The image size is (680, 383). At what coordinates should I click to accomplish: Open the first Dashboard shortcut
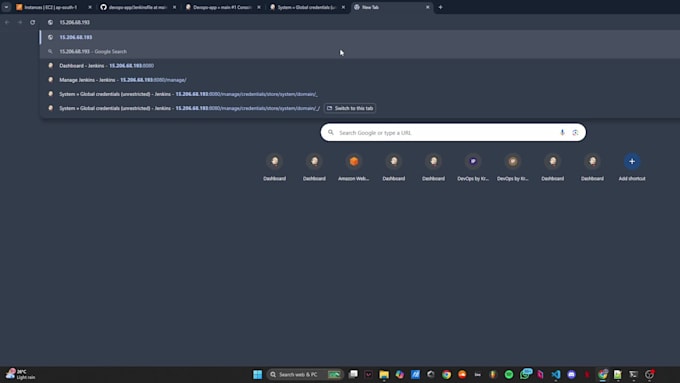[275, 167]
